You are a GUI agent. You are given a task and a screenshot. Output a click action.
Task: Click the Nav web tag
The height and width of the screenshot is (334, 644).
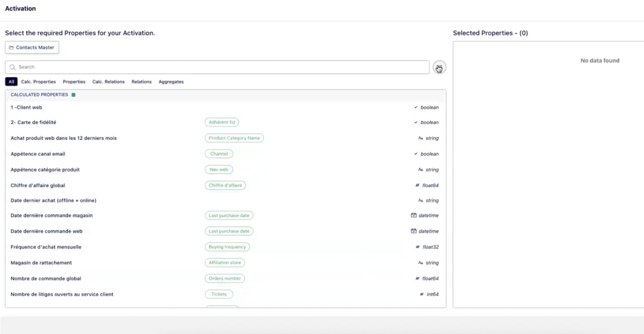(x=219, y=170)
